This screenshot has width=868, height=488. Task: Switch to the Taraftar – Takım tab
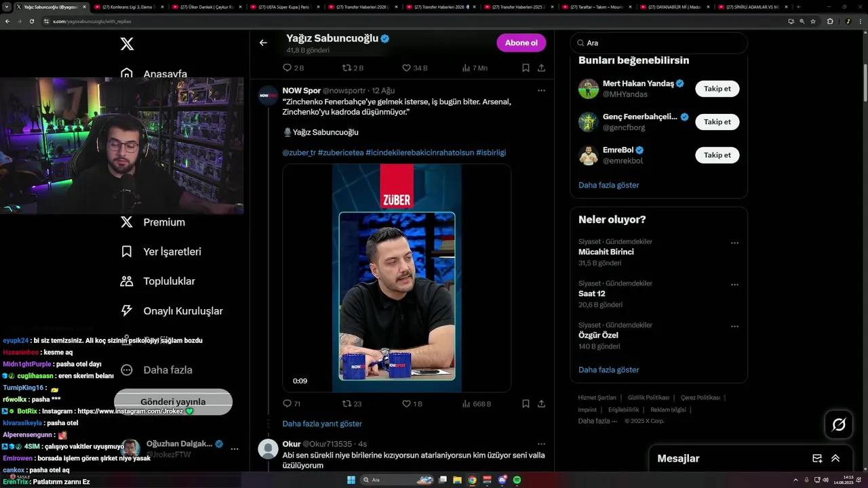tap(597, 7)
